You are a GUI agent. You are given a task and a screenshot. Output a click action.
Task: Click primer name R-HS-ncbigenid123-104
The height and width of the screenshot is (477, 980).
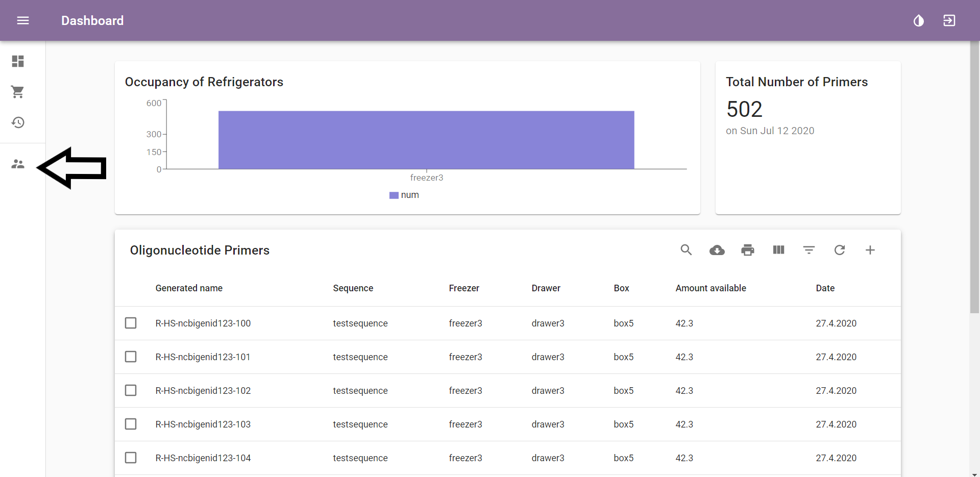click(x=203, y=458)
